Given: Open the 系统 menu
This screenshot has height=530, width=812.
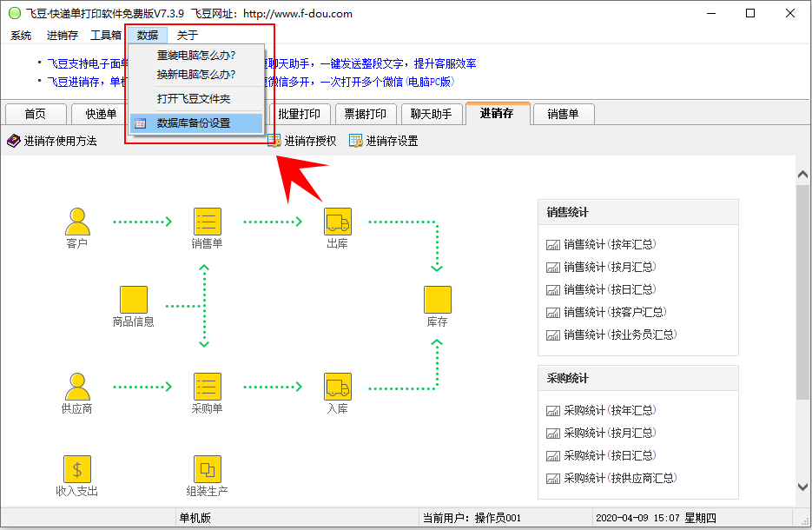Looking at the screenshot, I should [x=21, y=36].
